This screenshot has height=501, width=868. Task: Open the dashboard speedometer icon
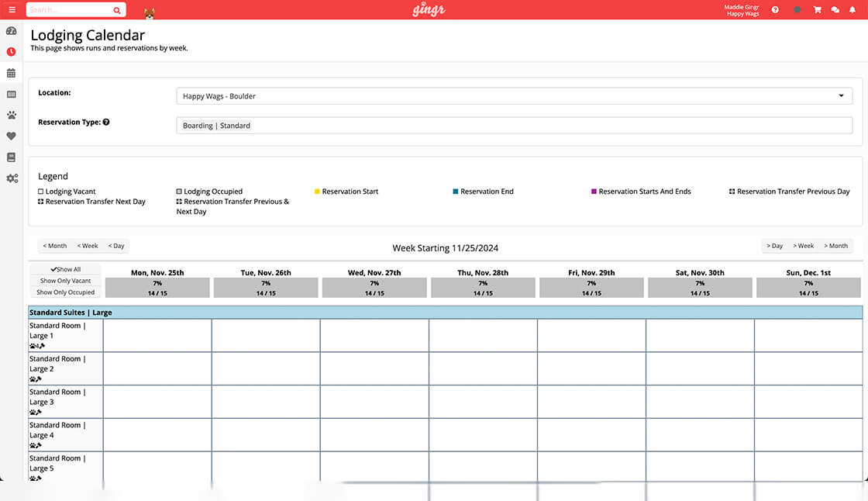tap(12, 31)
